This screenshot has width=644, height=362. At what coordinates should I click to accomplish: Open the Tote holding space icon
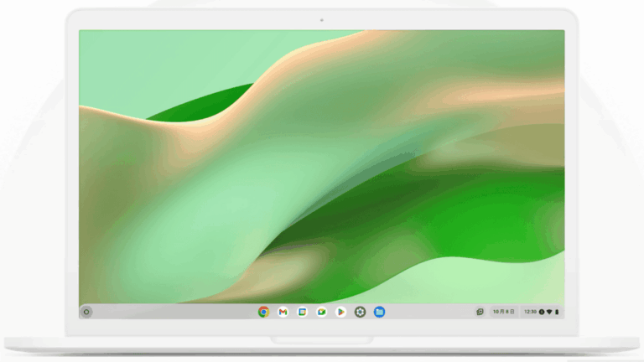[480, 312]
